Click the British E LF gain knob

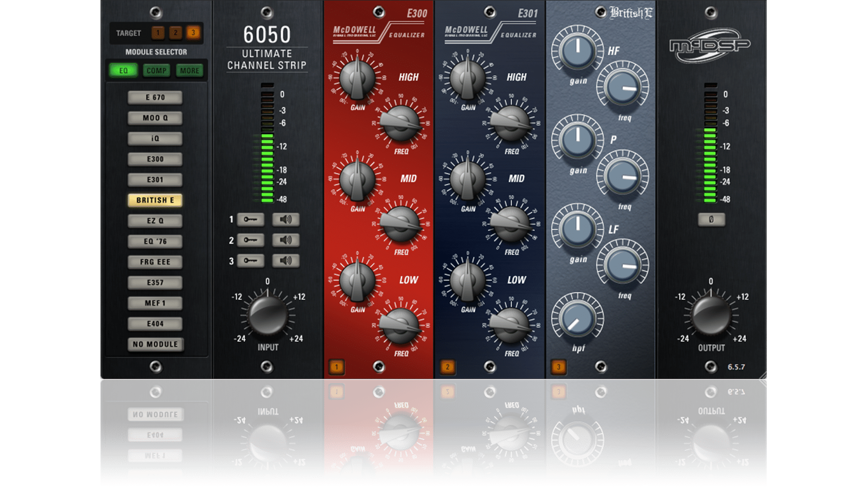pos(577,229)
